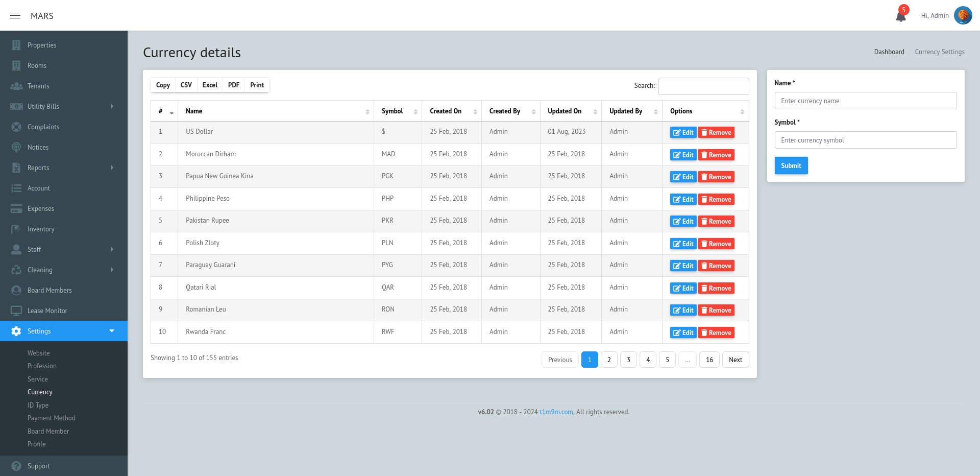Open Board Members in the sidebar
980x476 pixels.
(64, 290)
